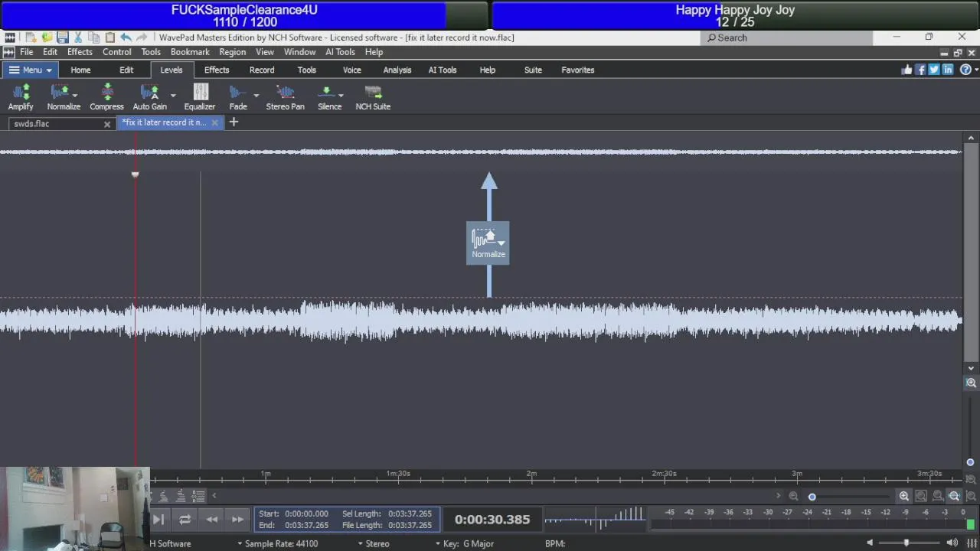Click the quick-access Paste clipboard icon

[109, 37]
